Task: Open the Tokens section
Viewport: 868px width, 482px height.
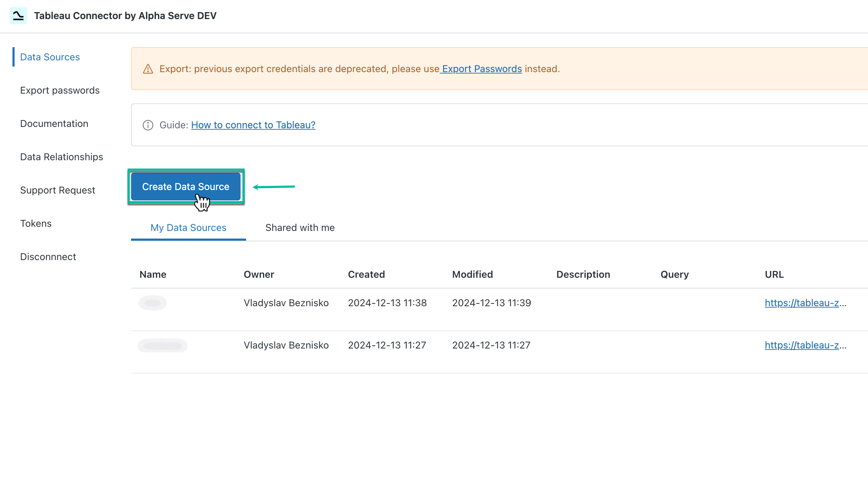Action: click(36, 223)
